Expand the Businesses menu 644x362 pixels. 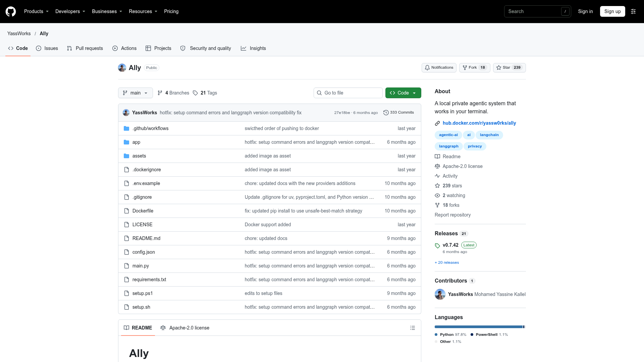[x=107, y=11]
